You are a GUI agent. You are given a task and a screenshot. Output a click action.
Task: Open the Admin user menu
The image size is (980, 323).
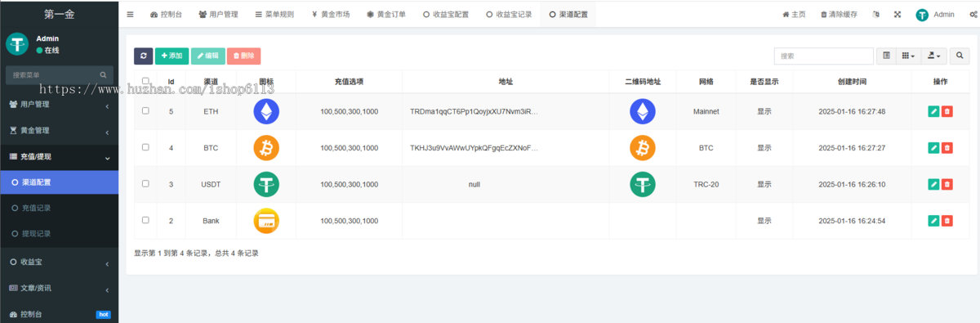[x=935, y=15]
